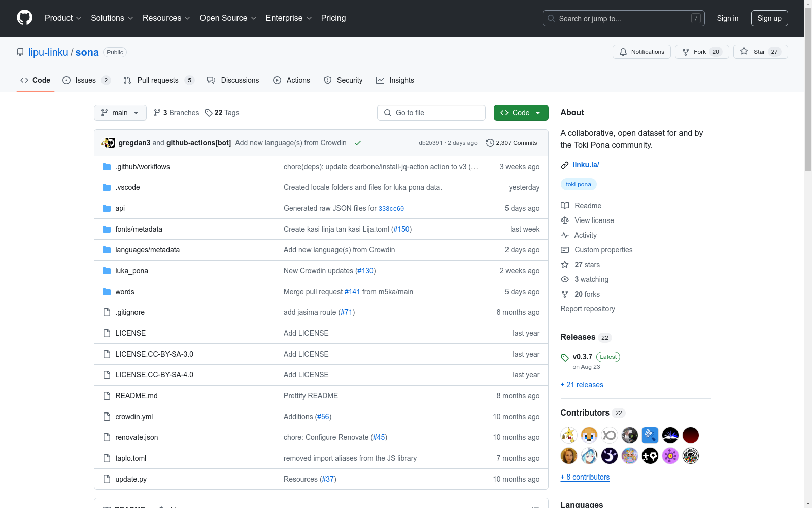The width and height of the screenshot is (812, 508).
Task: Expand the Enterprise menu
Action: 289,18
